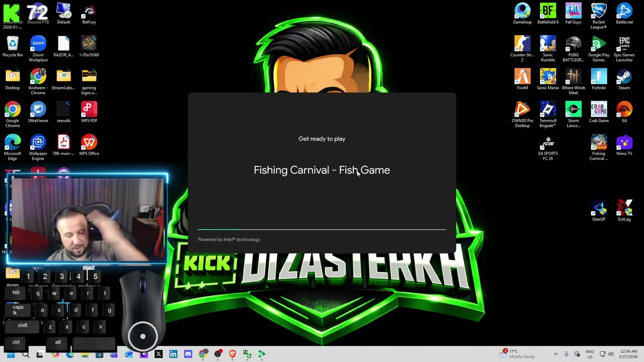Select the Microsoft Edge desktop shortcut
644x362 pixels.
click(x=13, y=148)
